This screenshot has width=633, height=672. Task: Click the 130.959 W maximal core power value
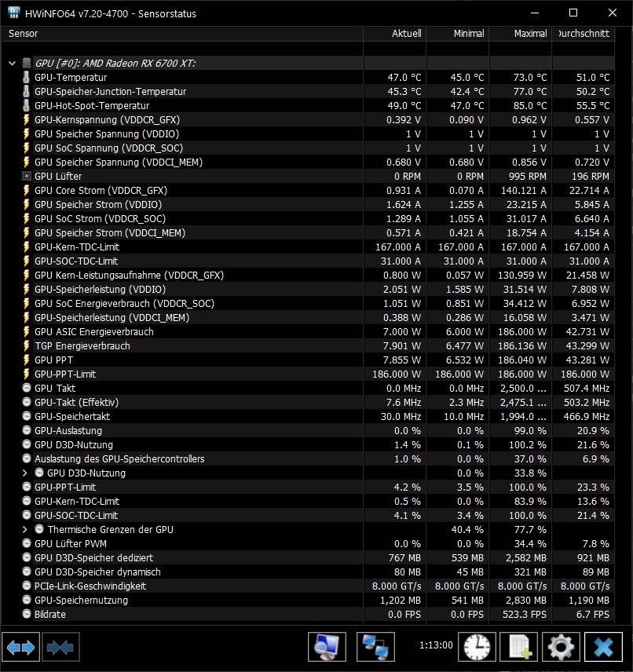click(x=522, y=275)
